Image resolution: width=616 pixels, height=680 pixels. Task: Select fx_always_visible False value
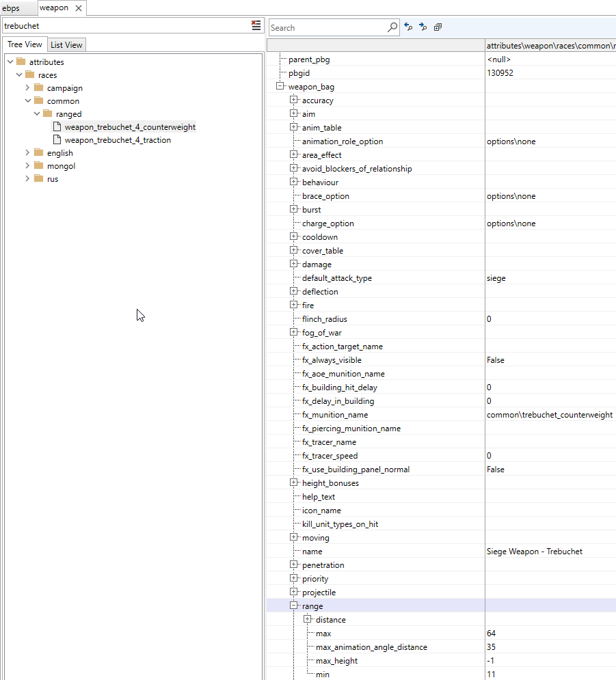(496, 360)
